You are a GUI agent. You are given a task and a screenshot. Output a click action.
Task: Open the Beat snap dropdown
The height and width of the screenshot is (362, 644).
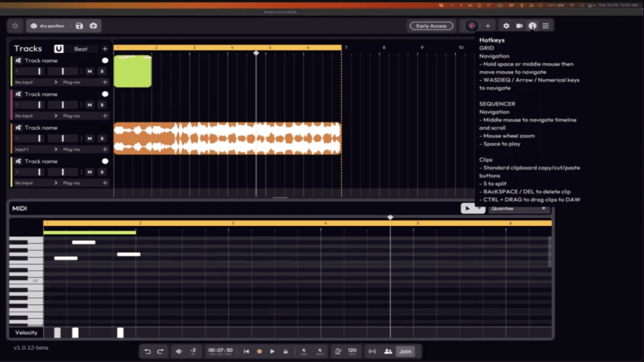click(x=81, y=49)
